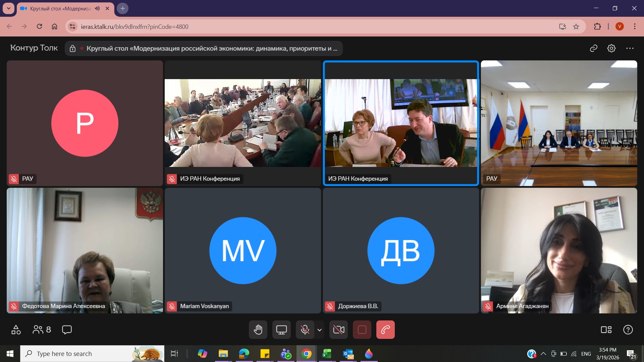644x362 pixels.
Task: Open the three-dot more options menu
Action: [x=630, y=48]
